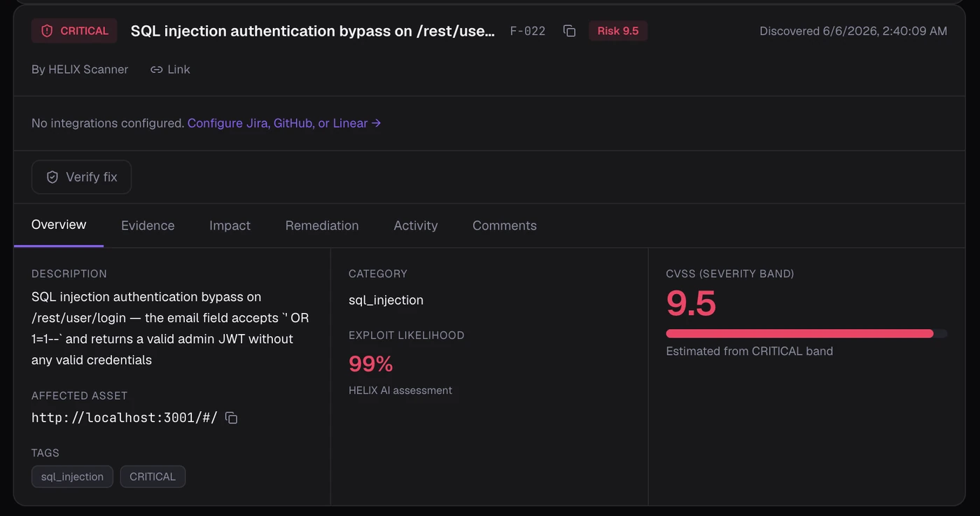980x516 pixels.
Task: Click the CATEGORY section heading
Action: [x=378, y=274]
